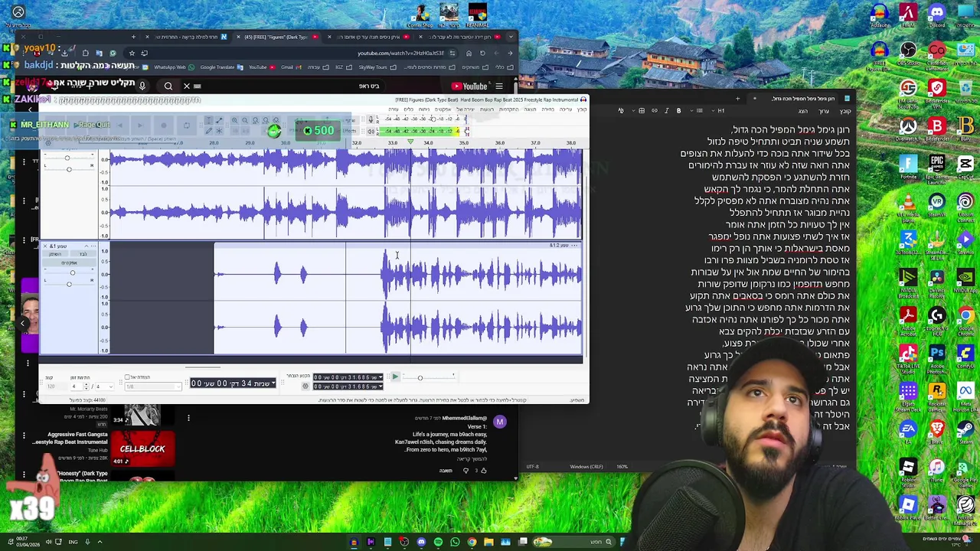Open the Discord desktop shortcut
The height and width of the screenshot is (551, 980).
(937, 14)
